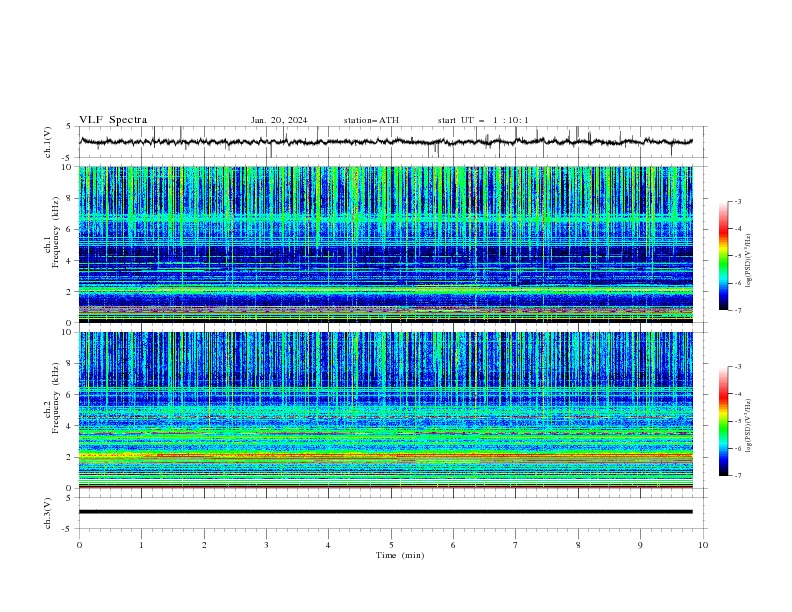Click the "-5" label on ch.1 colorbar
The height and width of the screenshot is (612, 792).
738,256
